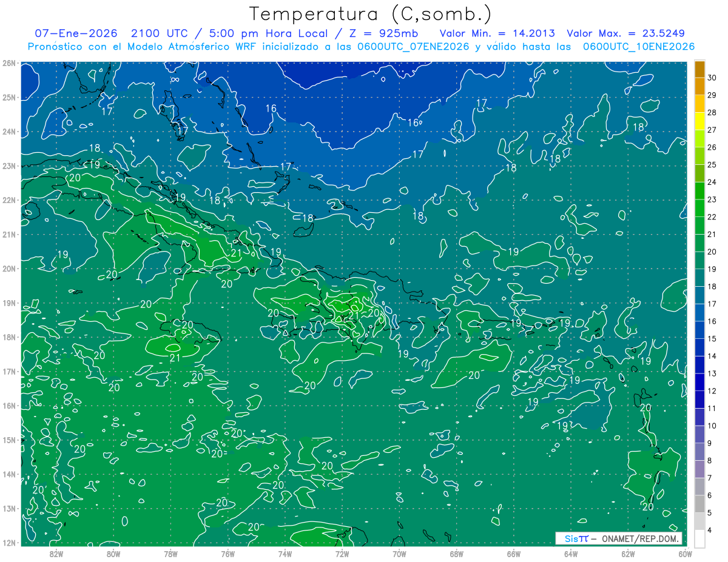Click the latitude axis label 25N
Screen dimensions: 728x562
pyautogui.click(x=8, y=97)
